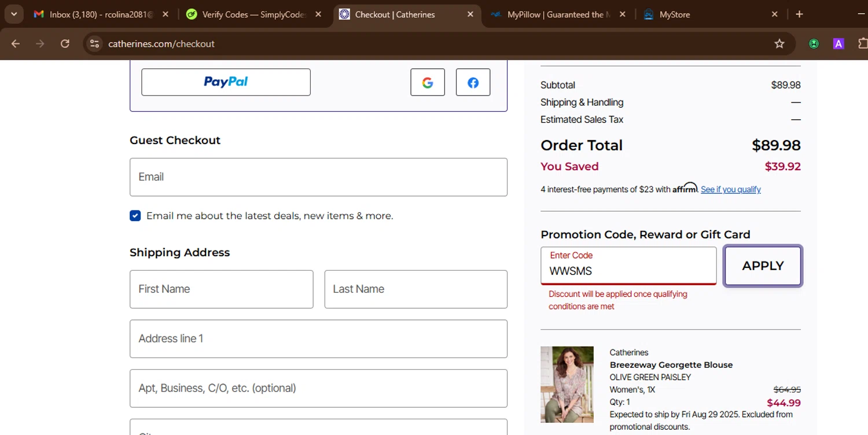868x435 pixels.
Task: Open the extensions puzzle icon
Action: (862, 43)
